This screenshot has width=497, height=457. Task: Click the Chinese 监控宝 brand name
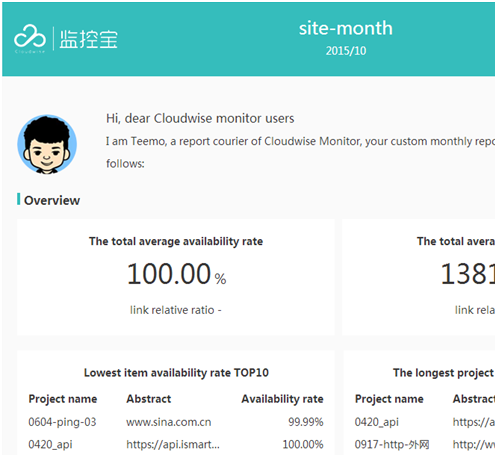click(x=89, y=39)
